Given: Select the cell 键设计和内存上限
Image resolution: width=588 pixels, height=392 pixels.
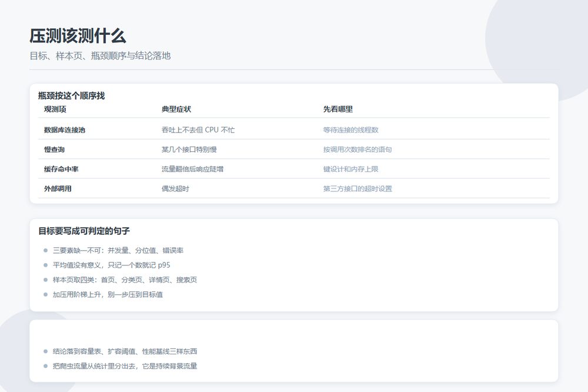Looking at the screenshot, I should tap(350, 169).
